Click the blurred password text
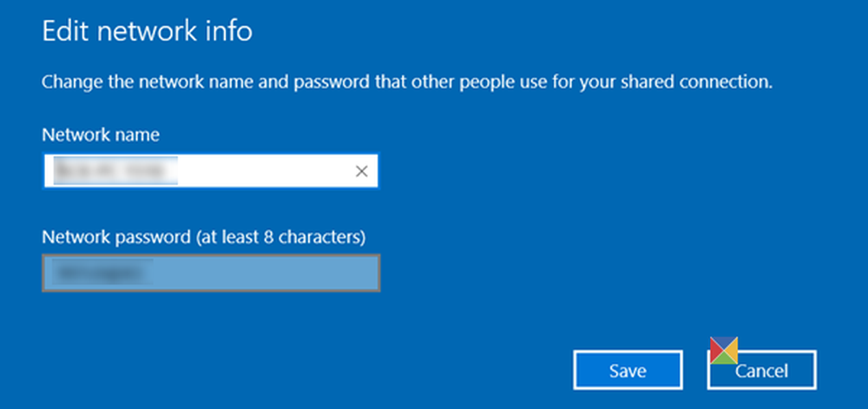Screen dimensions: 868x409 (102, 273)
